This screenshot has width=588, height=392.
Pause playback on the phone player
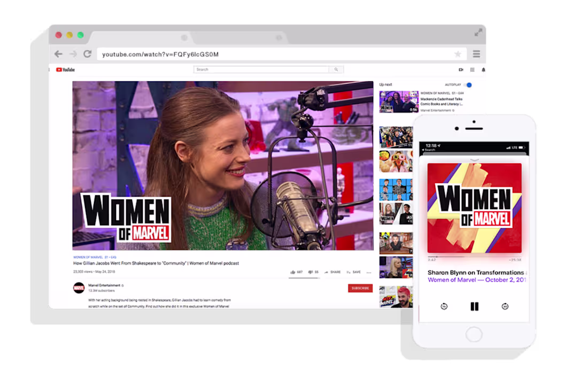474,306
